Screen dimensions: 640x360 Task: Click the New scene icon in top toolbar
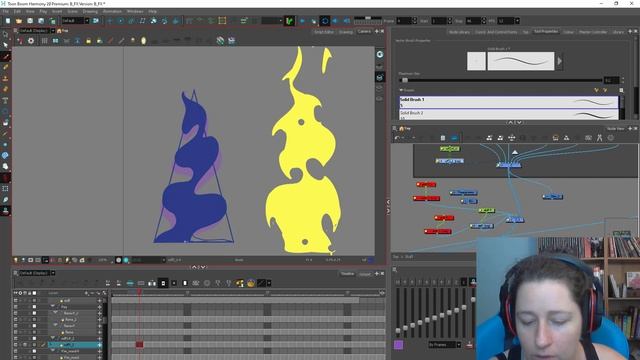(x=8, y=21)
